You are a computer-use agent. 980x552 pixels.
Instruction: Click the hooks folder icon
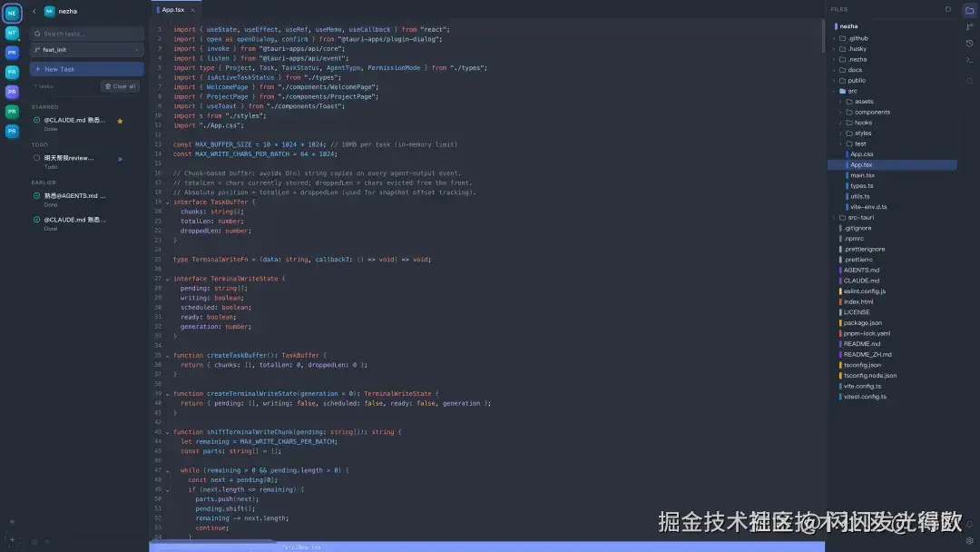click(x=849, y=123)
